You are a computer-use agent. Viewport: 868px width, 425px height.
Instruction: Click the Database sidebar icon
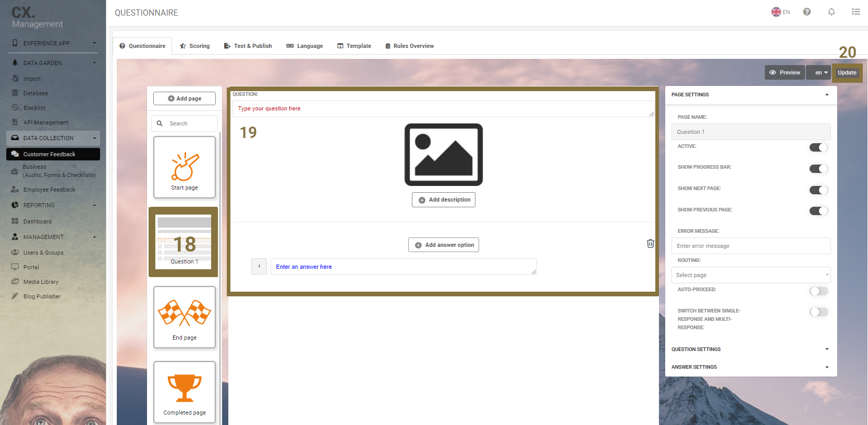point(15,93)
